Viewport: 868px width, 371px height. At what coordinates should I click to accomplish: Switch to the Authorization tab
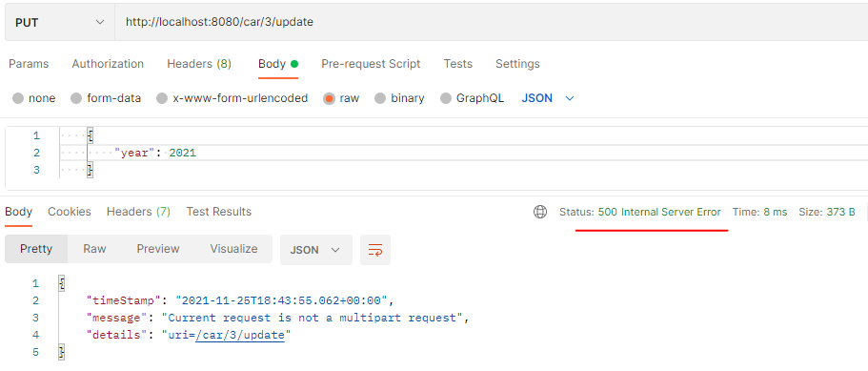pyautogui.click(x=108, y=64)
